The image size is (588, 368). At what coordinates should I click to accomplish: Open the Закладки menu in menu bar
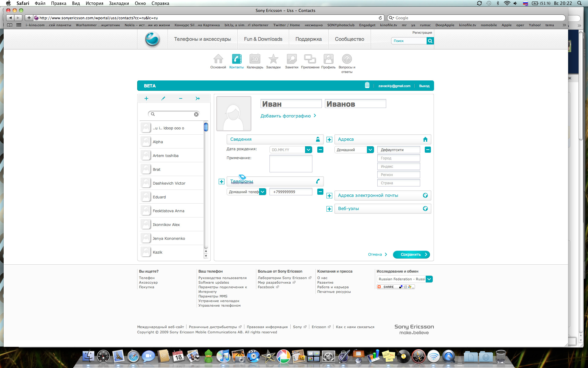coord(119,3)
